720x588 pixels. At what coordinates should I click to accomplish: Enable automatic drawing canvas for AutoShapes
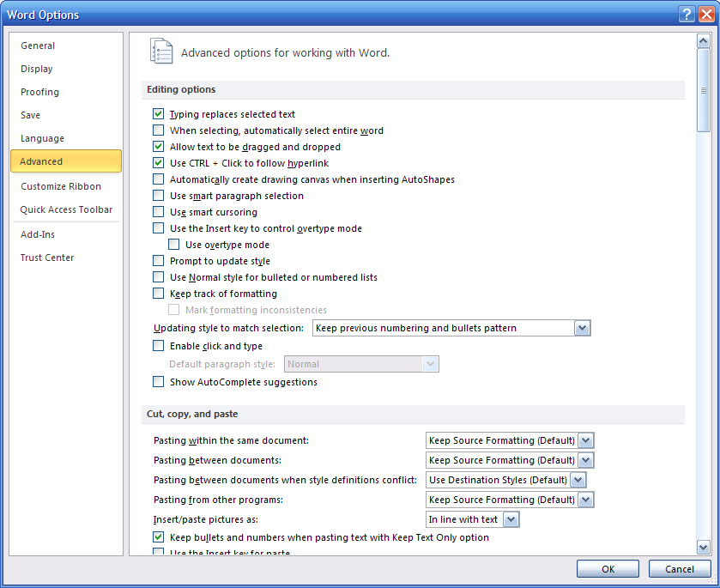[159, 179]
